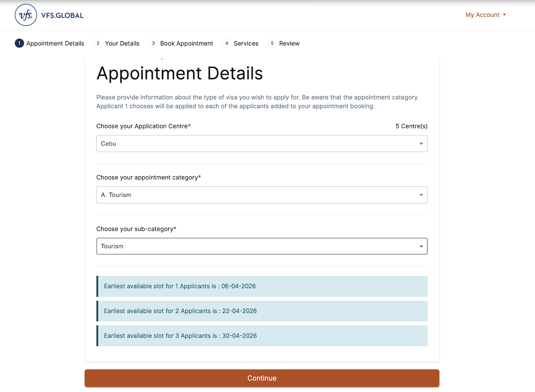
Task: Click the slot banner for 1 Applicants
Action: pyautogui.click(x=262, y=286)
